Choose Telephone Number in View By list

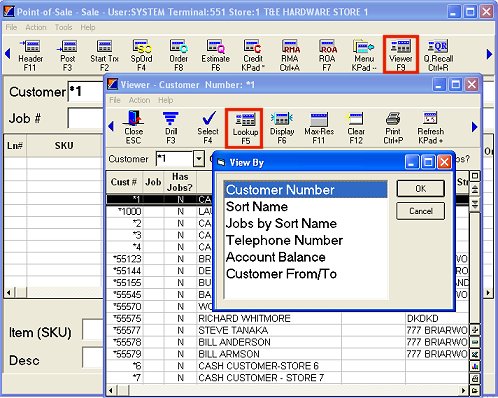tap(284, 240)
